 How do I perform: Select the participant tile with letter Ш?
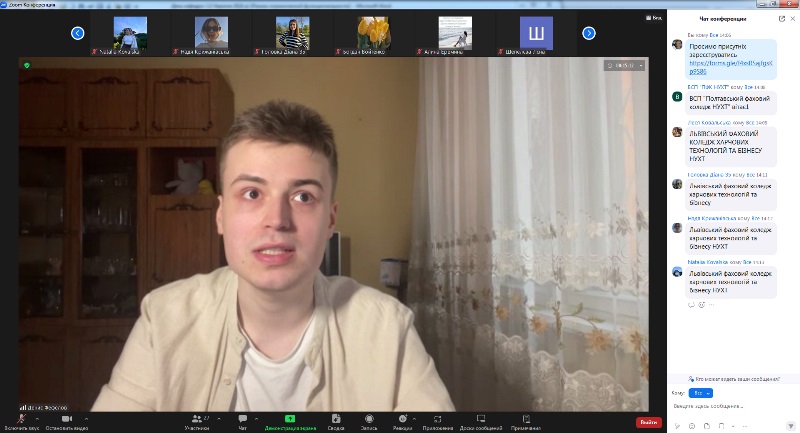coord(536,33)
